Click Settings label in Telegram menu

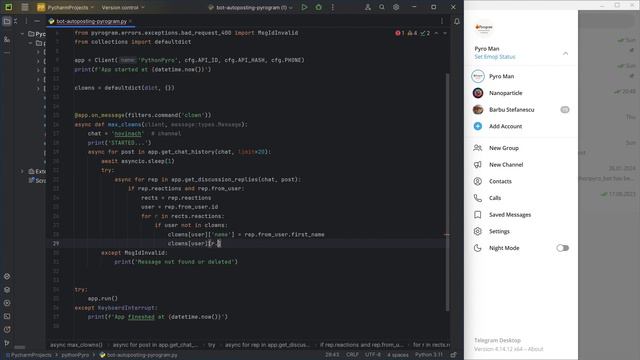point(499,231)
